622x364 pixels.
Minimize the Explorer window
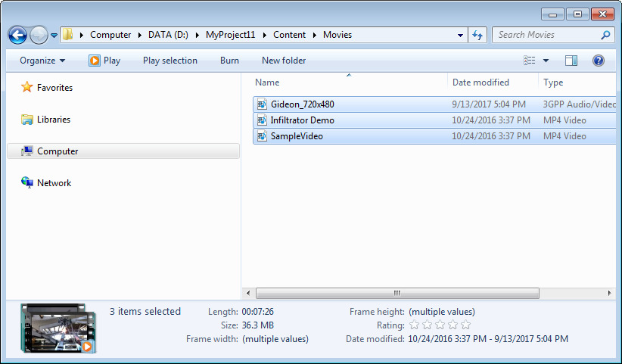[552, 14]
